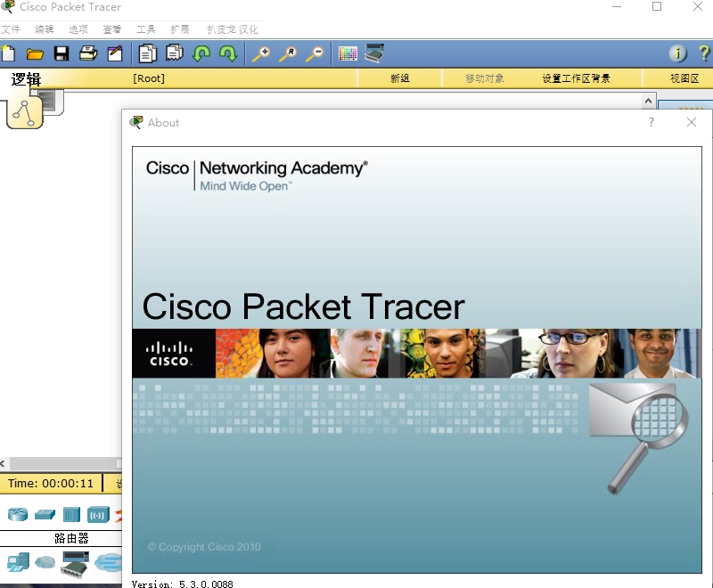Click the 路由器 category label
Viewport: 713px width, 588px height.
(71, 538)
